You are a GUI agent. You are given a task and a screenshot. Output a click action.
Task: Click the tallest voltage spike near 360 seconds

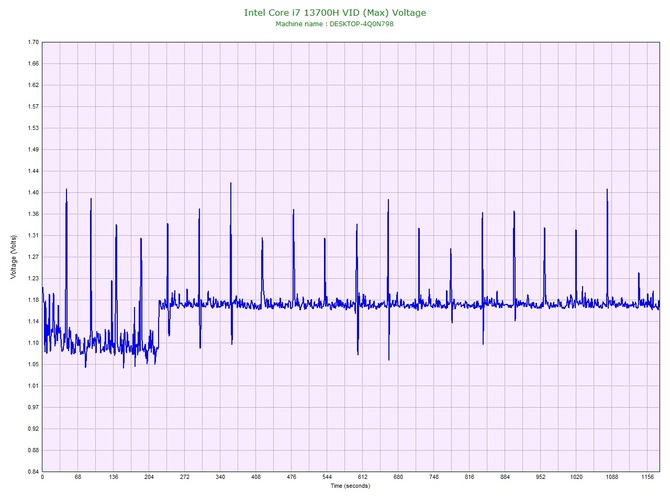[x=231, y=184]
